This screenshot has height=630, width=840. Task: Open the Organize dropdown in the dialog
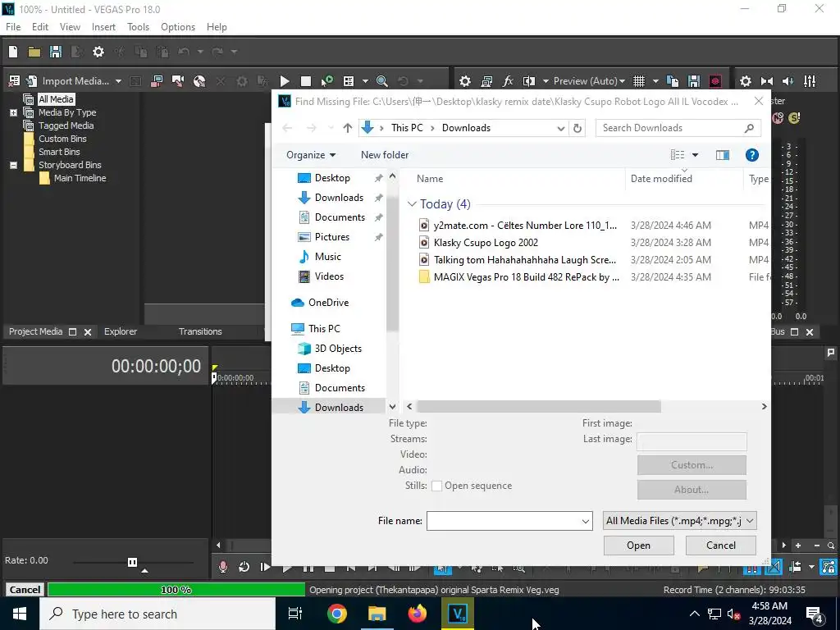[311, 155]
